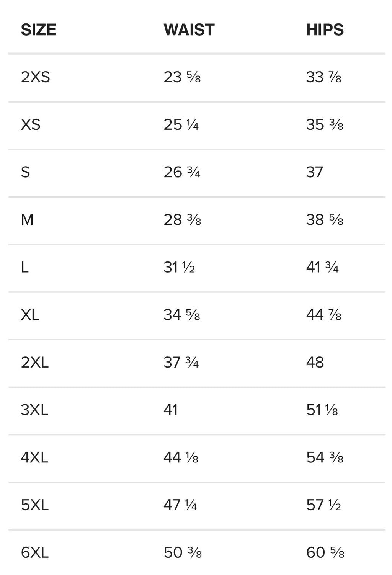This screenshot has height=575, width=392.
Task: Click the waist value 41
Action: click(x=171, y=410)
